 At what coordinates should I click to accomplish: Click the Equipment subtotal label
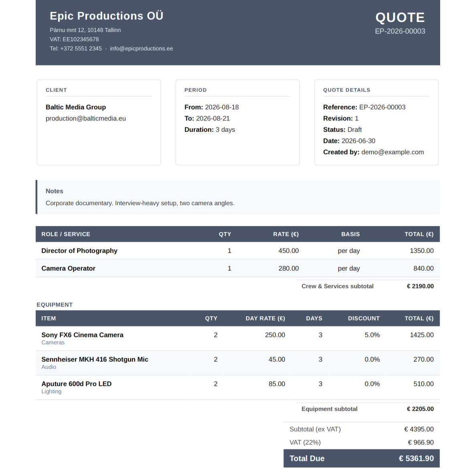[x=329, y=409]
